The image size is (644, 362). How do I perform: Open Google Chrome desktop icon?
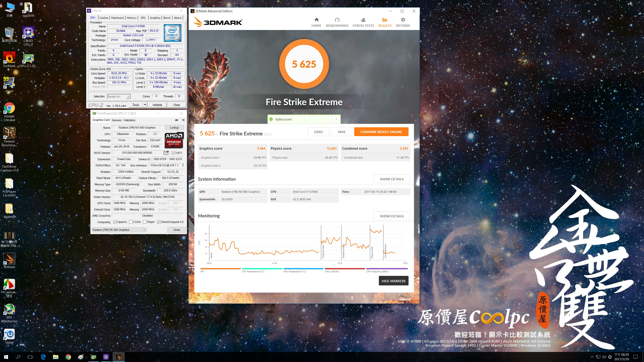tap(9, 112)
